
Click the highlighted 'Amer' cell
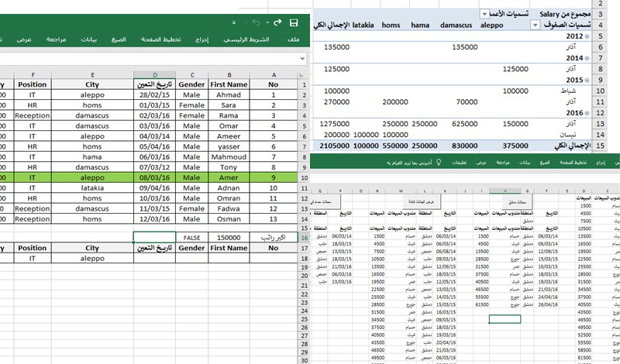[229, 177]
